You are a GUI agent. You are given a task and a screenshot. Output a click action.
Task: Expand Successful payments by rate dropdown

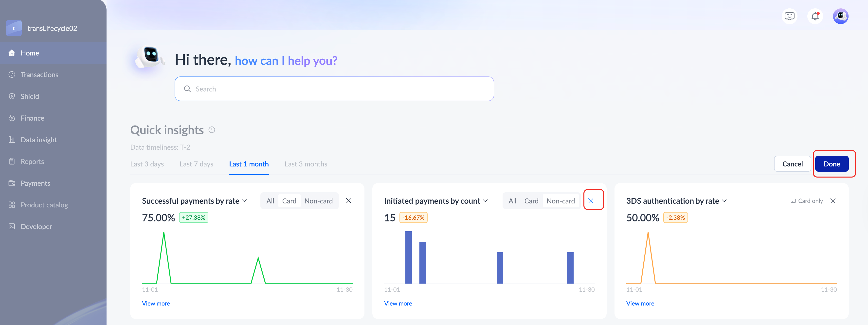(x=245, y=201)
